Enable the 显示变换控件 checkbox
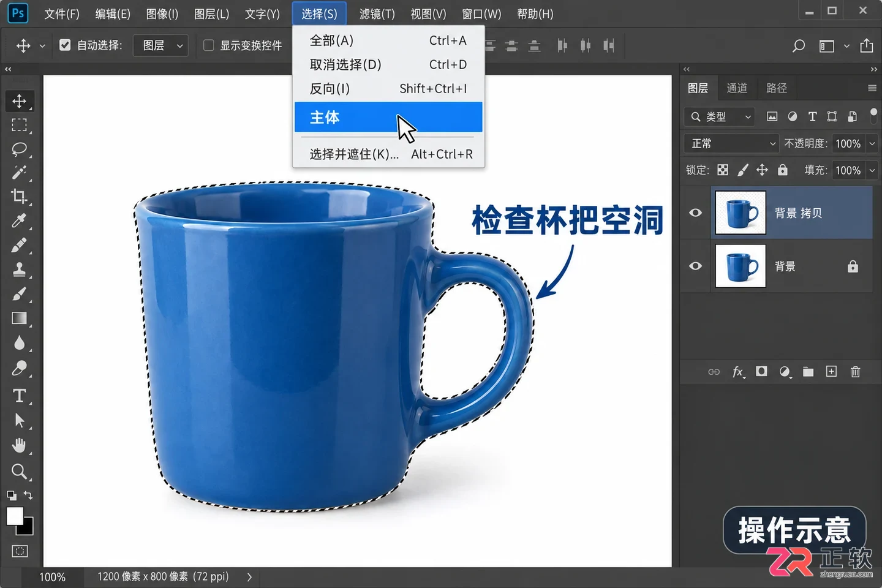The image size is (882, 588). tap(209, 45)
